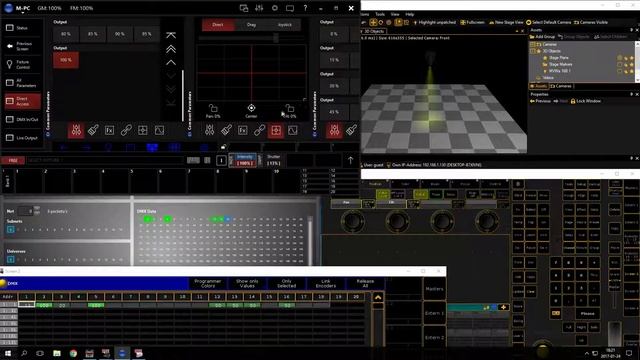Switch to the Drag tab
The width and height of the screenshot is (640, 360).
(251, 25)
